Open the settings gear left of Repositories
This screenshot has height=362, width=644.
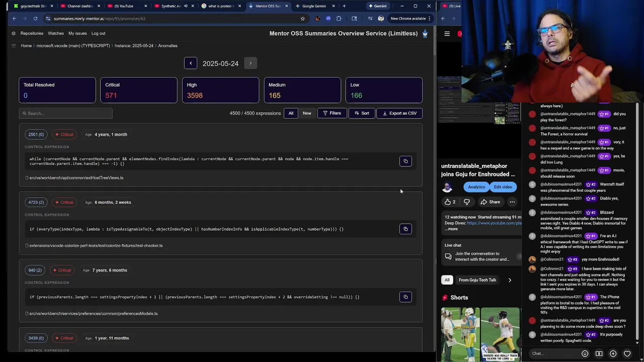click(x=14, y=33)
